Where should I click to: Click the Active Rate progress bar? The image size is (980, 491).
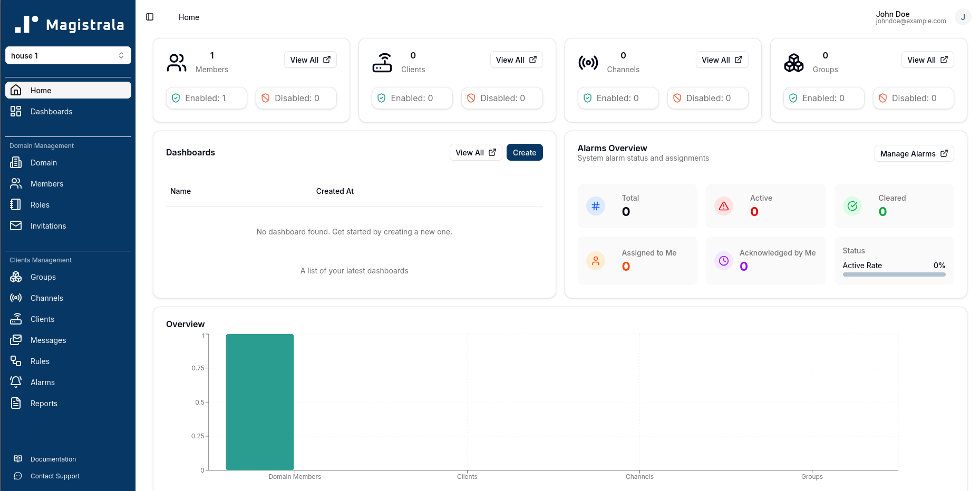tap(894, 274)
